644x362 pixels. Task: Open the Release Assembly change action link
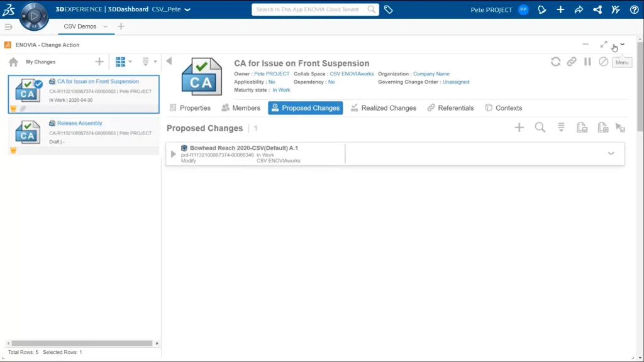pos(79,123)
